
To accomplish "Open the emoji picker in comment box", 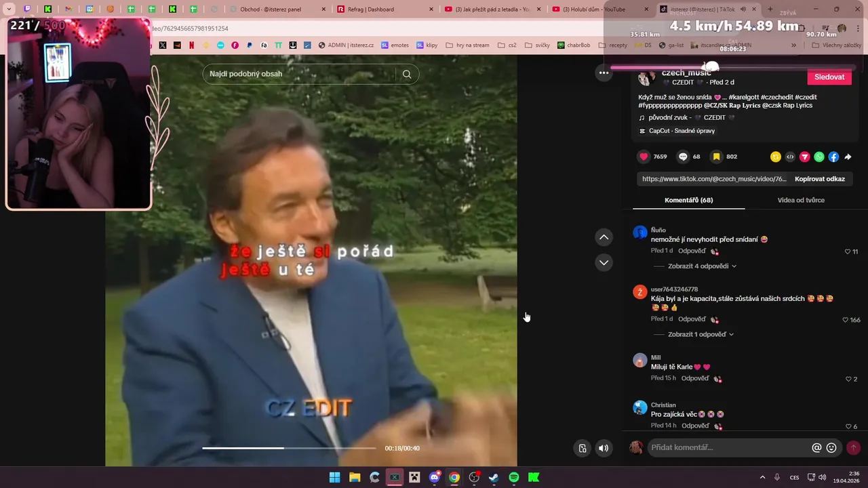I will (831, 447).
